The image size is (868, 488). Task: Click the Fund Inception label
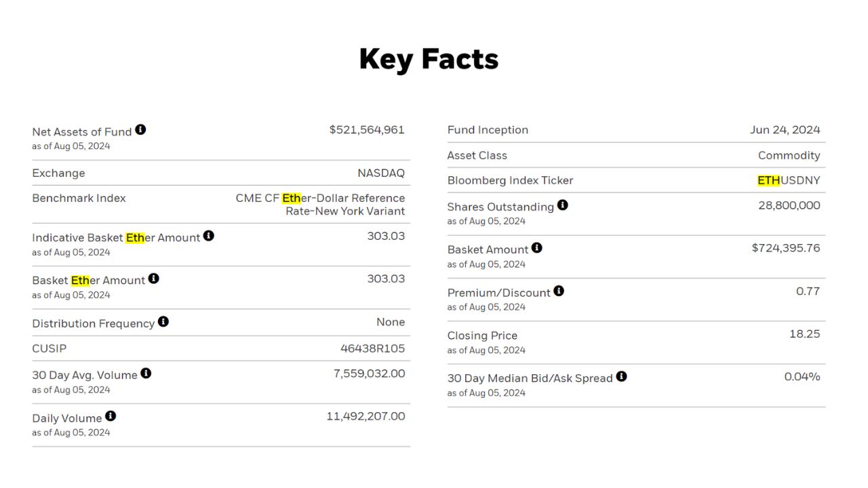488,130
